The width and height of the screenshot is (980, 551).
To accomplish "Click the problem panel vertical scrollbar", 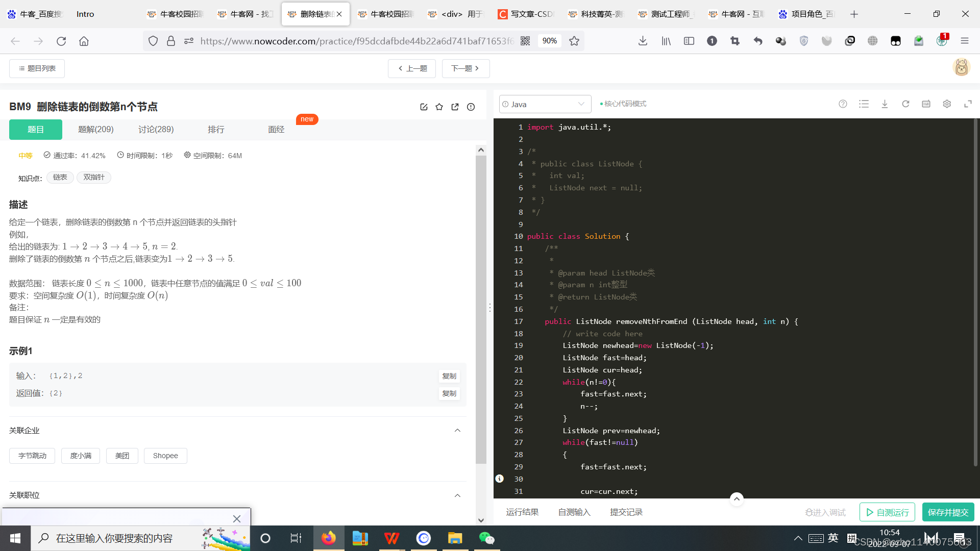I will pyautogui.click(x=481, y=309).
